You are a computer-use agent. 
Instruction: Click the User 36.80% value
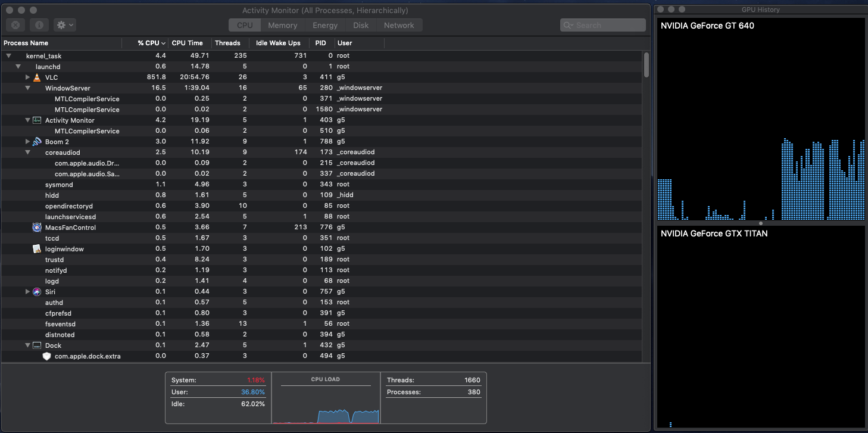pyautogui.click(x=252, y=392)
